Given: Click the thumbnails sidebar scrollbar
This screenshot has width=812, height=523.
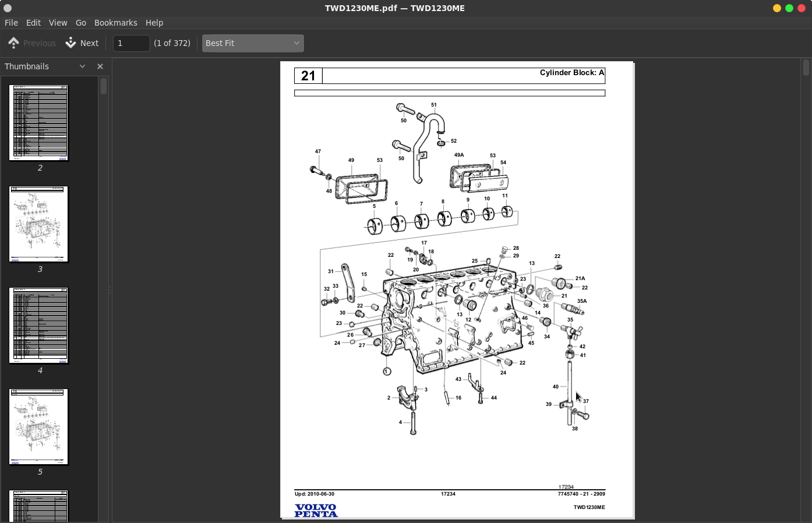Looking at the screenshot, I should pos(103,86).
